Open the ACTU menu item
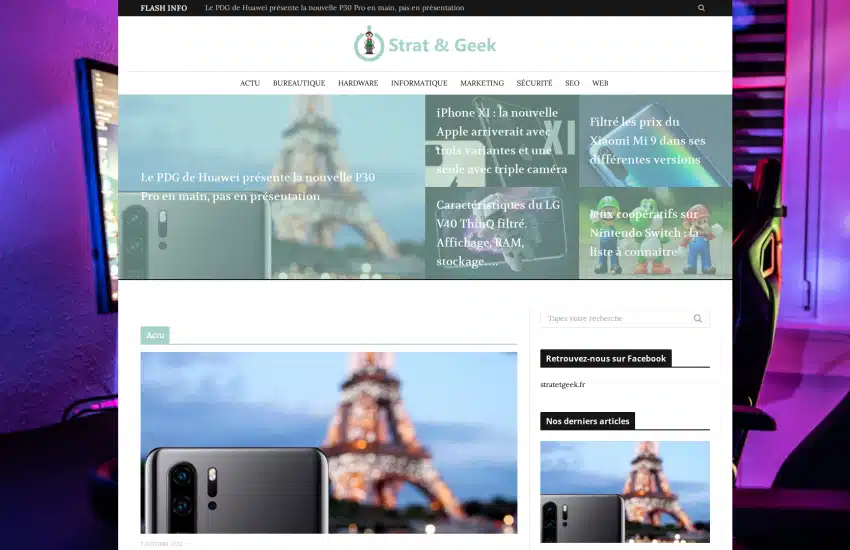Image resolution: width=850 pixels, height=550 pixels. (250, 83)
